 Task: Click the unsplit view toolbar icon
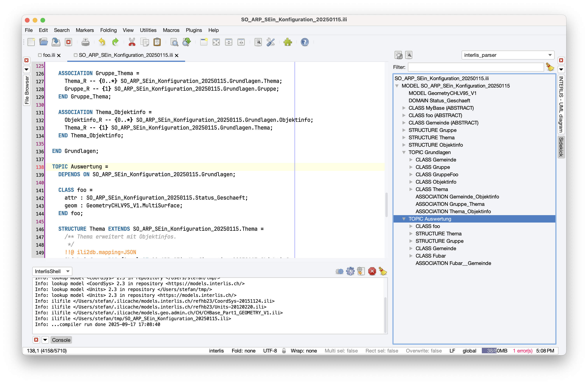(216, 42)
